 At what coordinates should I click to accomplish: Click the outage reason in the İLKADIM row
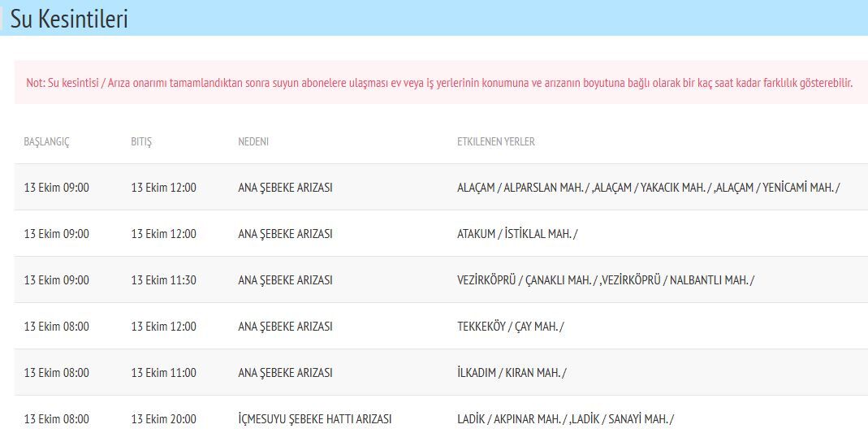pos(285,373)
